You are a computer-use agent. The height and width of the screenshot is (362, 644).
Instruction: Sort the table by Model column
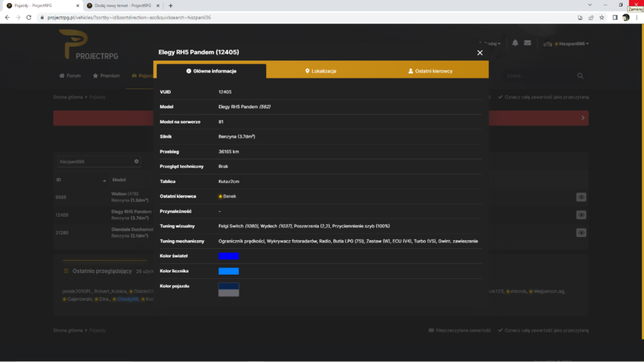tap(119, 180)
